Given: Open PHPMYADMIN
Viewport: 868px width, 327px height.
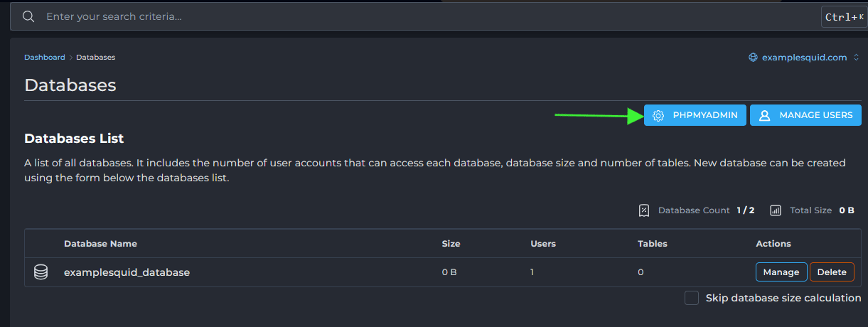Looking at the screenshot, I should tap(695, 115).
